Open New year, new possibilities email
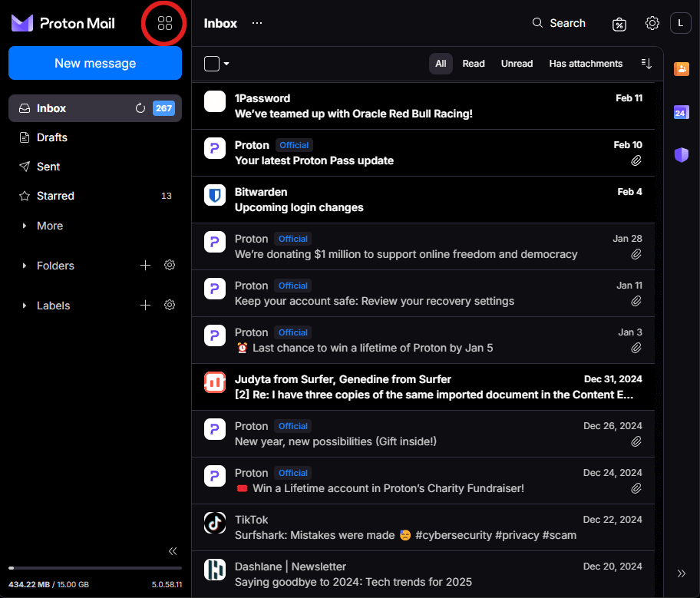Viewport: 700px width, 598px height. (423, 434)
